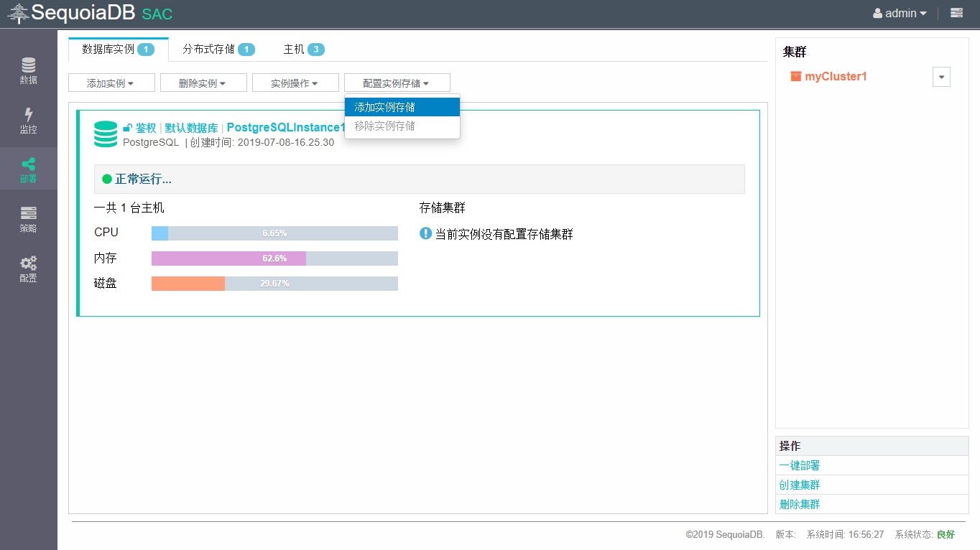Image resolution: width=980 pixels, height=550 pixels.
Task: Click the SequoiaDB tree logo
Action: click(x=18, y=13)
